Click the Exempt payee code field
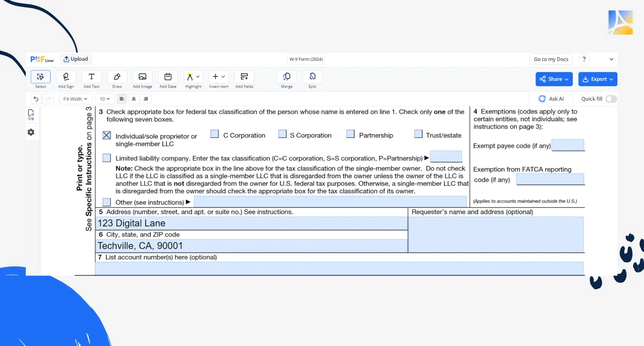644x346 pixels. click(x=568, y=145)
